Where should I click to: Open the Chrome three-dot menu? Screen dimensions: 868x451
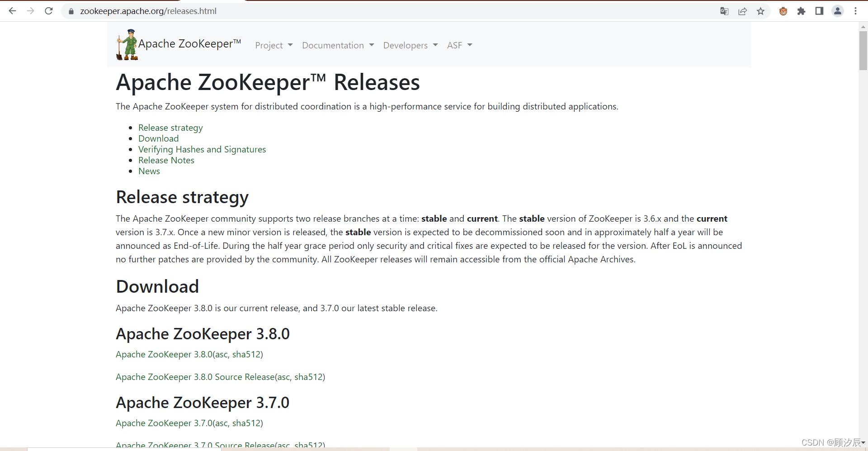(x=856, y=11)
